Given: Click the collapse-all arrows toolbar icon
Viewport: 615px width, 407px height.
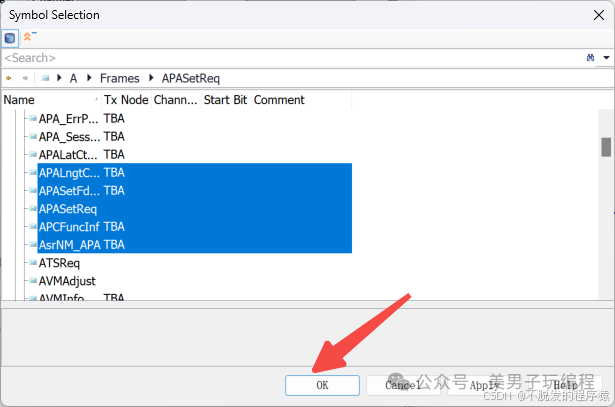Looking at the screenshot, I should (29, 36).
